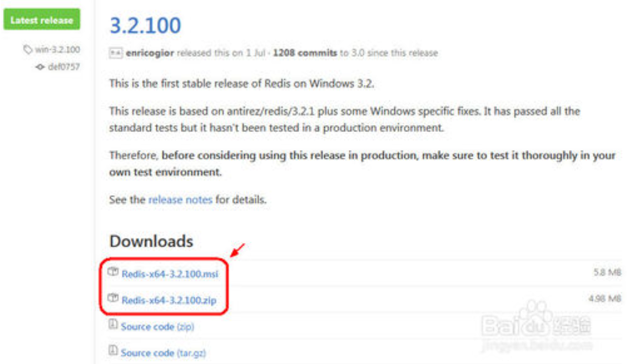
Task: Download the Redis-x64-3.2.100.zip archive
Action: (169, 299)
